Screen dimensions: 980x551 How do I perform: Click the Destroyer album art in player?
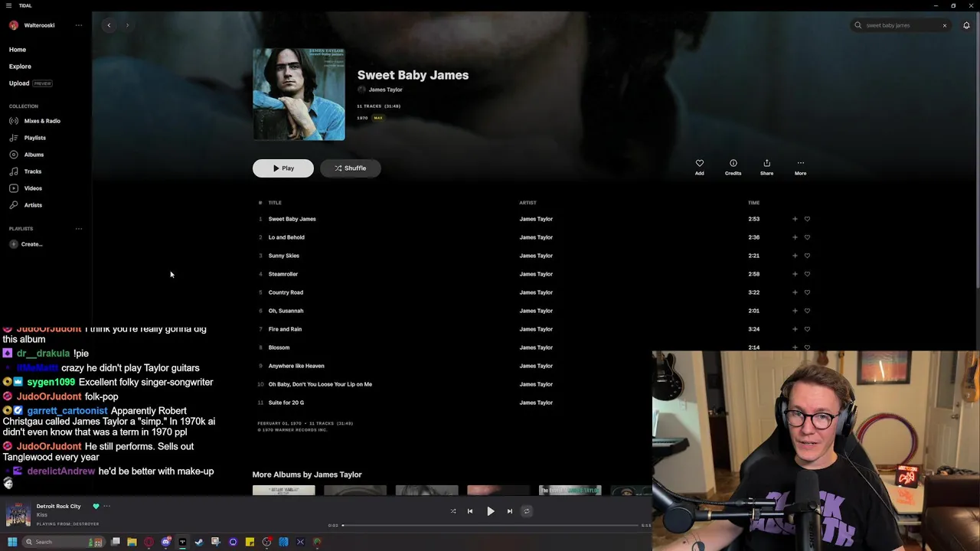tap(18, 514)
